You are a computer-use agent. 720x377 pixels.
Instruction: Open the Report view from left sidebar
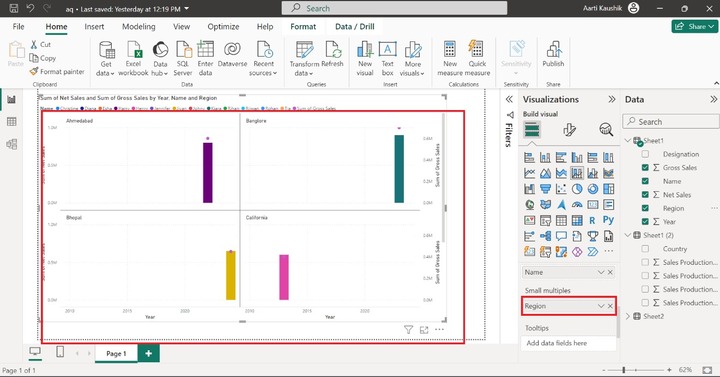[11, 99]
